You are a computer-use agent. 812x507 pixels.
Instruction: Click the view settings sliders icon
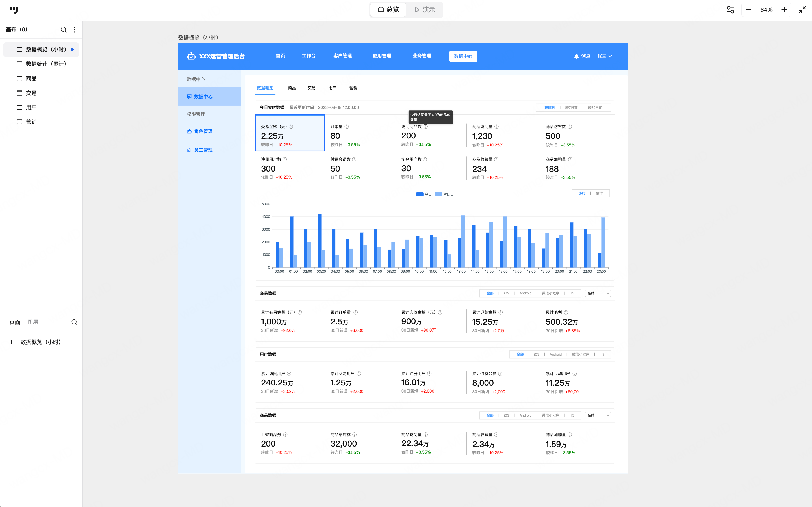(730, 10)
